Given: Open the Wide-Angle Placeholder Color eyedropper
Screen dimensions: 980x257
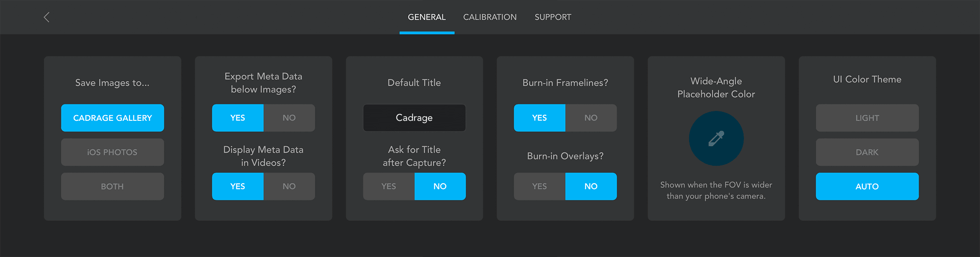Looking at the screenshot, I should (716, 138).
